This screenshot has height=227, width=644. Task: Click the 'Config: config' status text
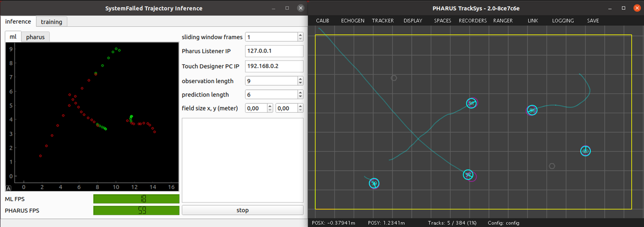tap(503, 222)
